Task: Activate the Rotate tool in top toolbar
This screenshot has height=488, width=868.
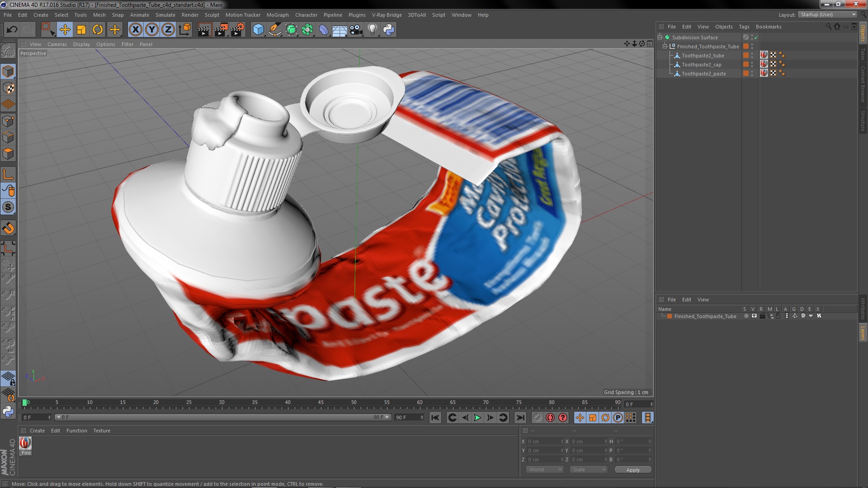Action: click(x=98, y=30)
